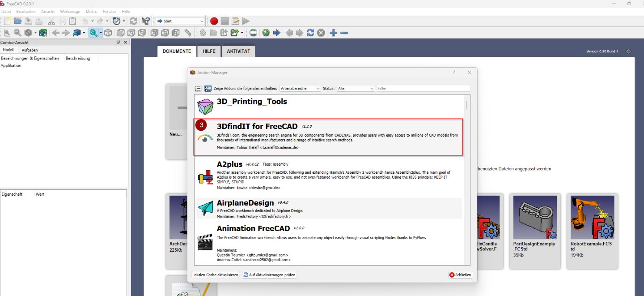Activate the What's This help arrow icon

click(x=146, y=21)
